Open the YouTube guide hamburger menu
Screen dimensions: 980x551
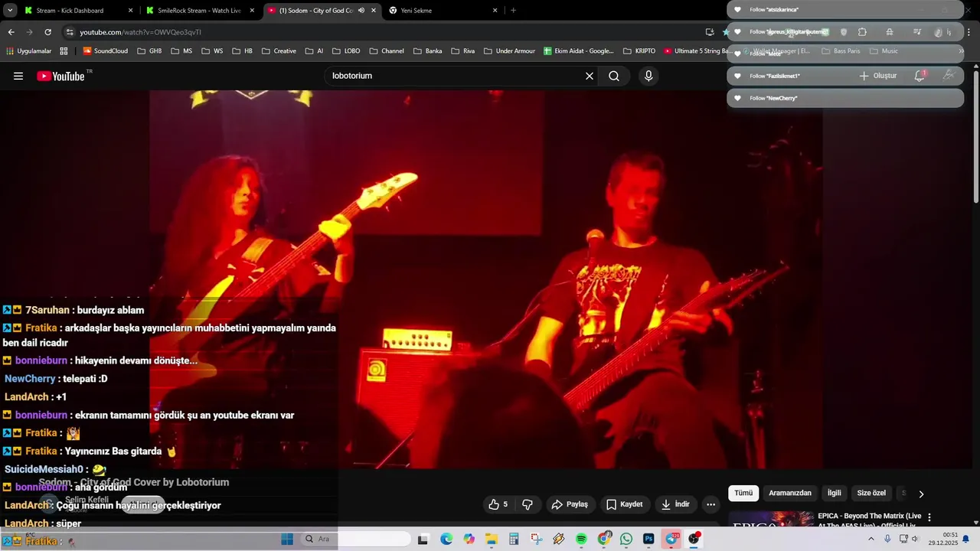click(18, 76)
